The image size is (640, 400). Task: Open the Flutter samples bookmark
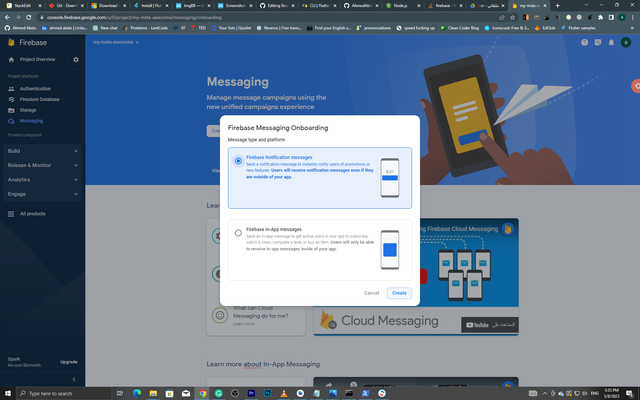point(578,28)
